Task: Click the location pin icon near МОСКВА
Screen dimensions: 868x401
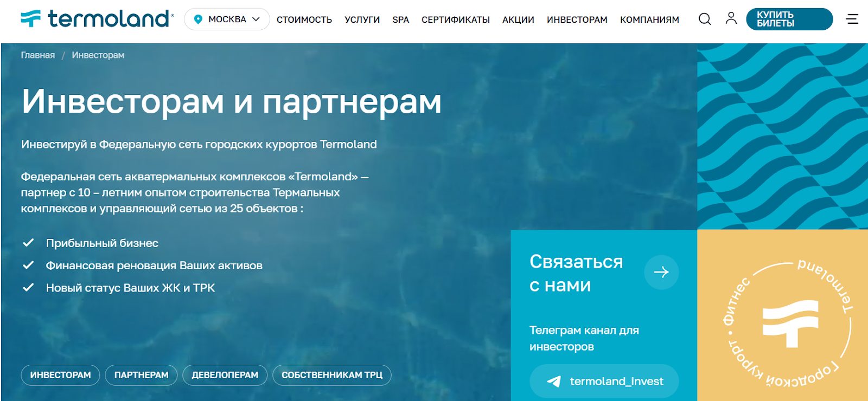Action: [x=198, y=20]
